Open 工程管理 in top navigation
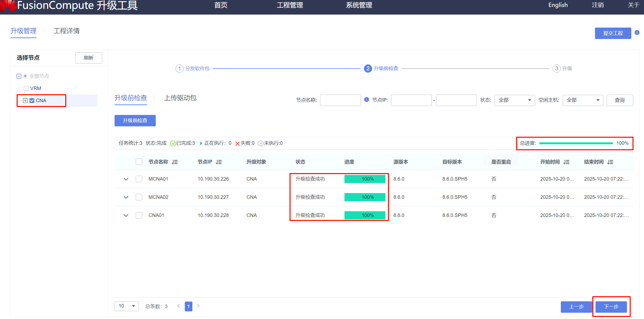This screenshot has width=644, height=319. tap(290, 5)
